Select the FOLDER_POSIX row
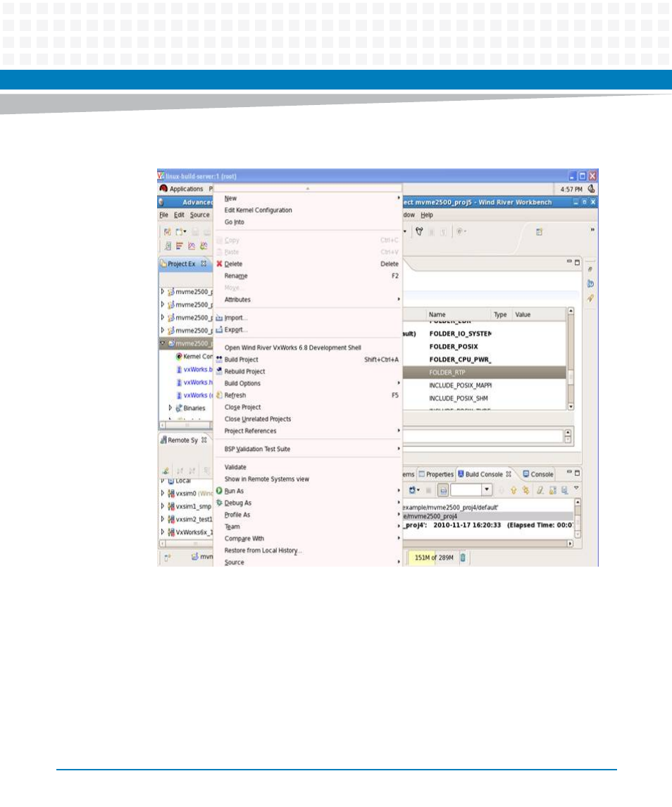The width and height of the screenshot is (672, 807). click(484, 346)
